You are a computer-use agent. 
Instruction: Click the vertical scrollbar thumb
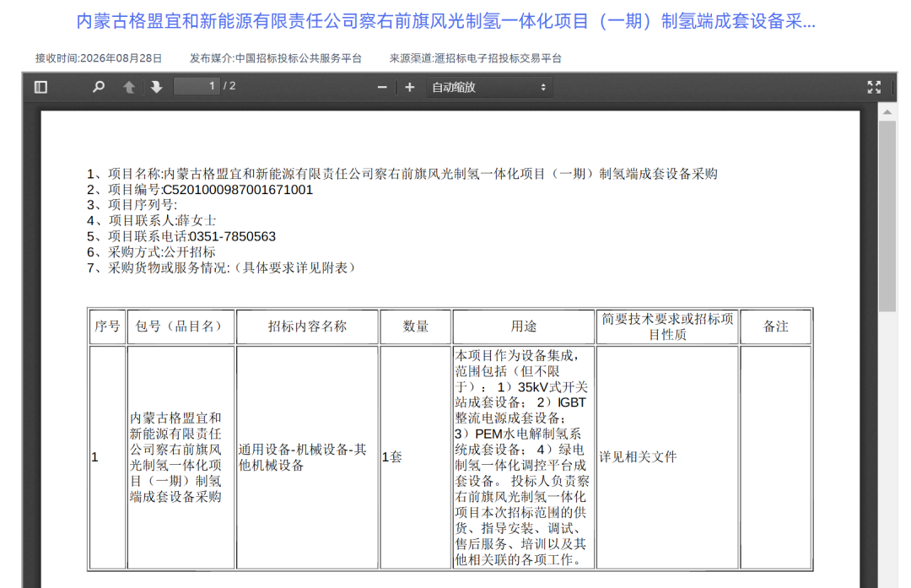tap(887, 217)
